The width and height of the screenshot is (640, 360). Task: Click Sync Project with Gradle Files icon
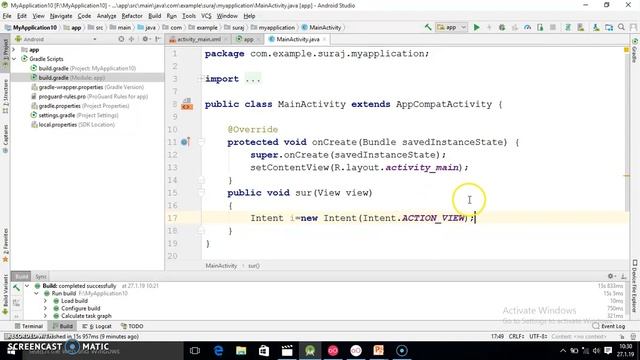click(x=567, y=27)
